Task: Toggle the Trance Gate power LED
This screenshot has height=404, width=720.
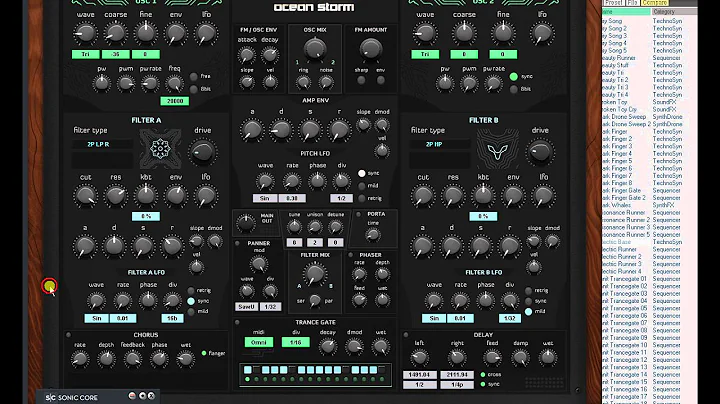Action: [x=237, y=322]
